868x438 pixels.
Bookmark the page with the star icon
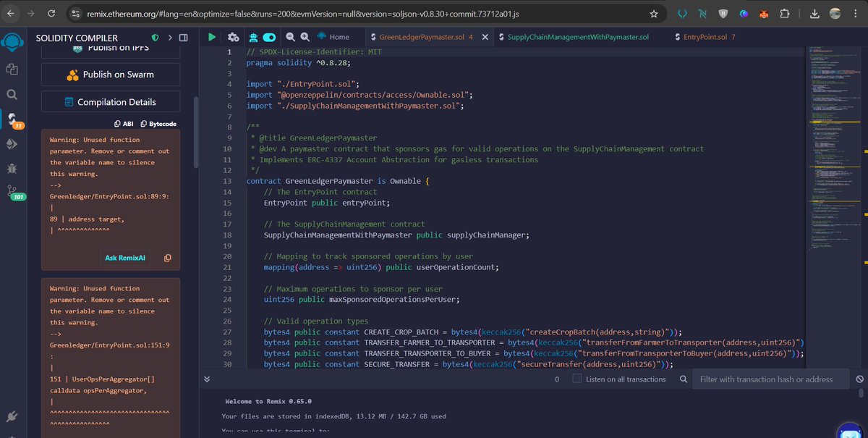(x=653, y=13)
